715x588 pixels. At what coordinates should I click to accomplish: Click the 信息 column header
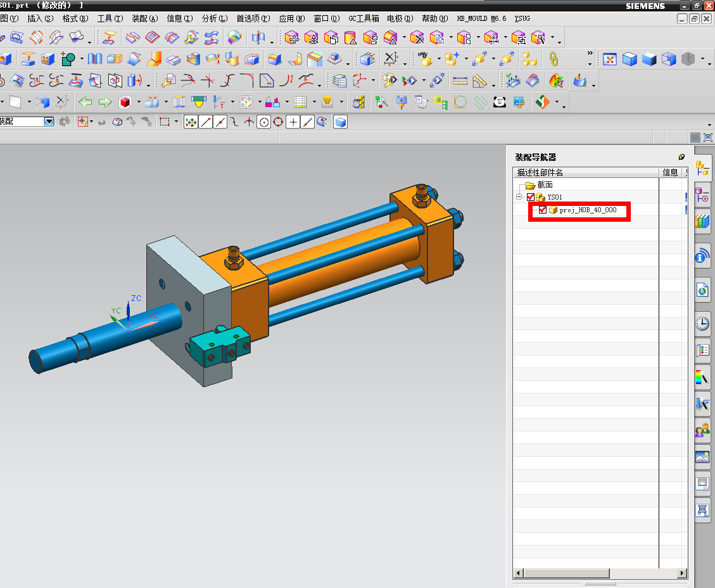(669, 172)
